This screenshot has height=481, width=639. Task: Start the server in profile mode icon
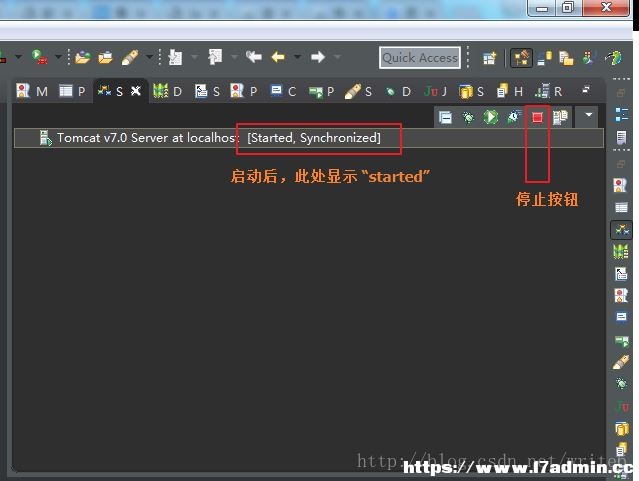click(513, 117)
